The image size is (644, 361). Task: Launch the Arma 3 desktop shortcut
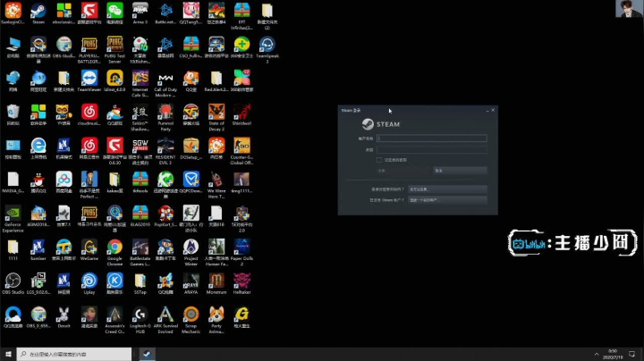coord(140,13)
